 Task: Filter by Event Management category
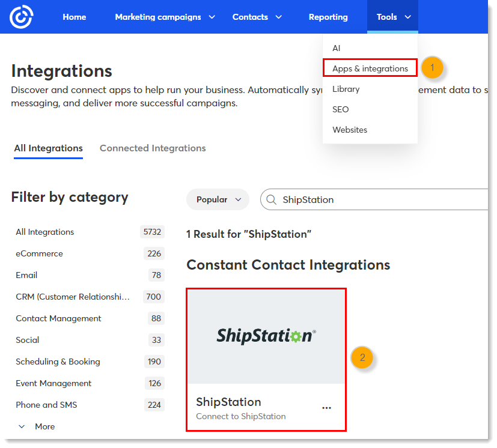click(53, 383)
